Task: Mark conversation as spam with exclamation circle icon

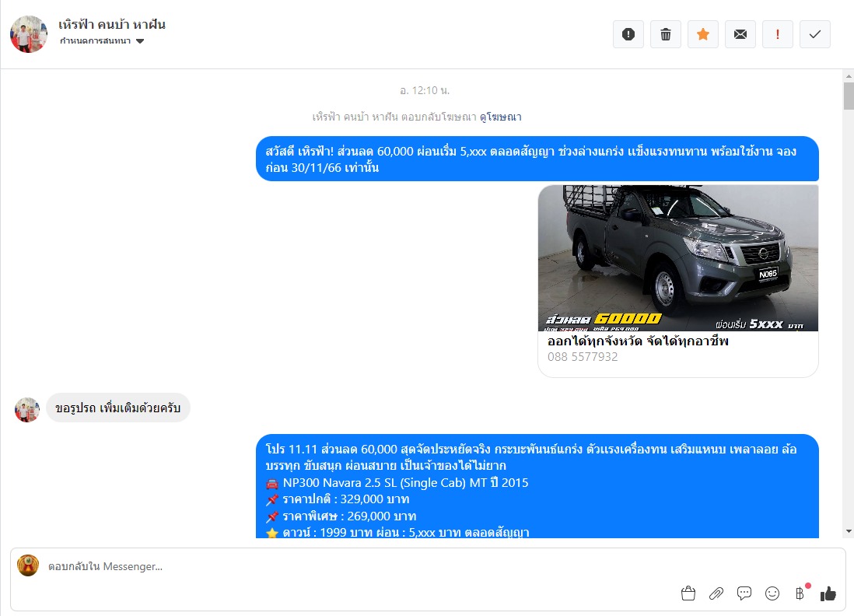Action: pyautogui.click(x=628, y=34)
